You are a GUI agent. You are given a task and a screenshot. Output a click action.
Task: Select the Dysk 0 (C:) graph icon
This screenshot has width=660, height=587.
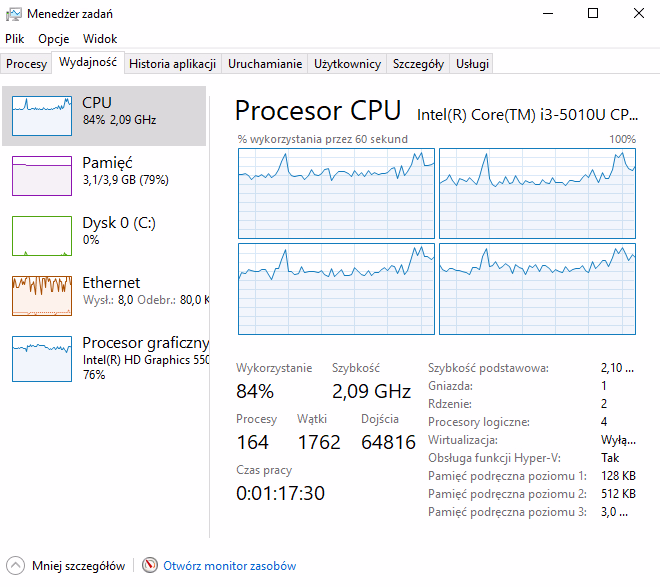[41, 235]
